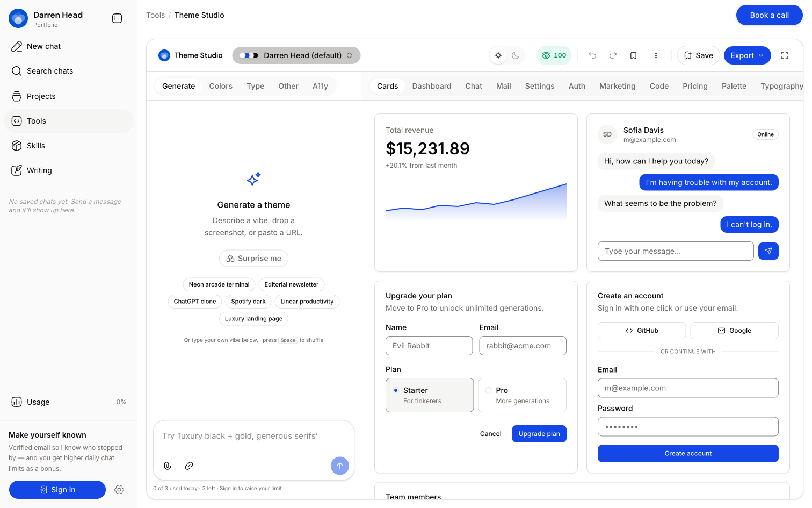Pick the Spotify dark preset
Screen dimensions: 812x508
248,302
